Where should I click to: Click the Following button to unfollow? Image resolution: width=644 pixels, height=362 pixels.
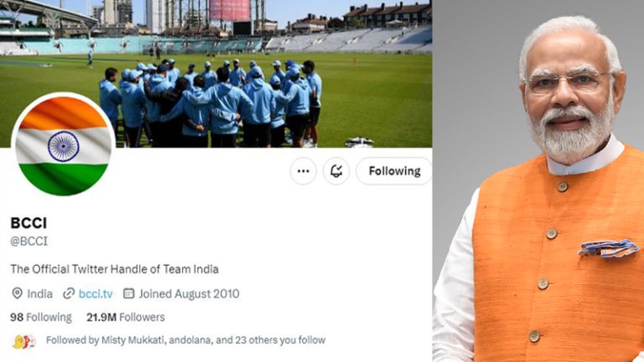[x=394, y=171]
